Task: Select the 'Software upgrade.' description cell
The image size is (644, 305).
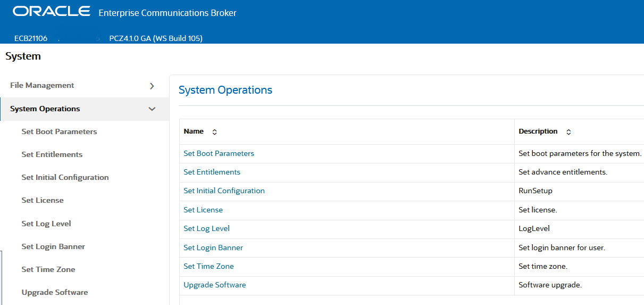Action: [579, 285]
